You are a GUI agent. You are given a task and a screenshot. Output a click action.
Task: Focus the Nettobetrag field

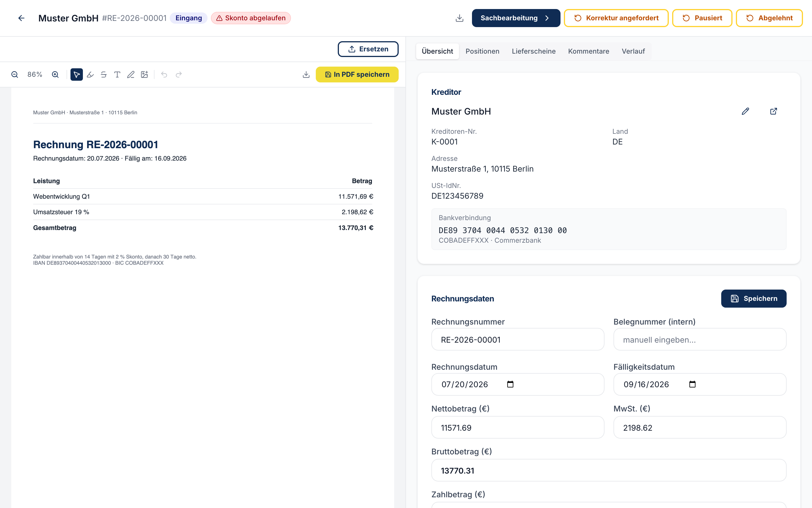(518, 427)
